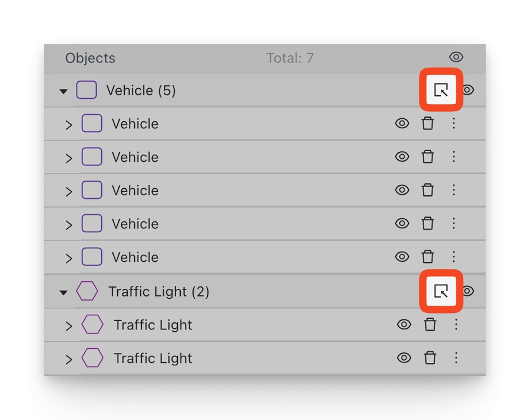Hide the fourth Vehicle object

pyautogui.click(x=402, y=224)
